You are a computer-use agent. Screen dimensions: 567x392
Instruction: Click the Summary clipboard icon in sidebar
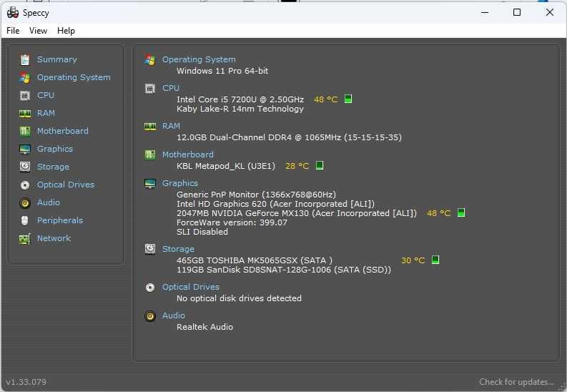(24, 59)
